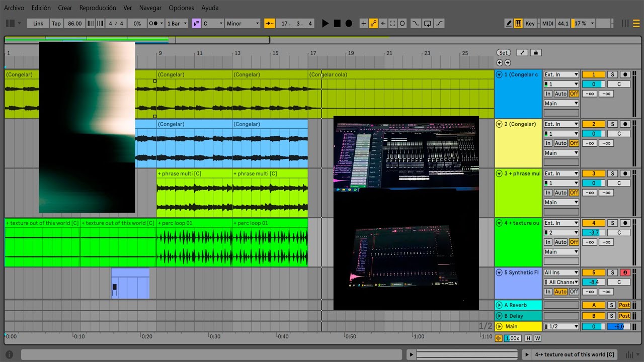Screen dimensions: 644x362
Task: Click the Stop transport button
Action: point(337,24)
